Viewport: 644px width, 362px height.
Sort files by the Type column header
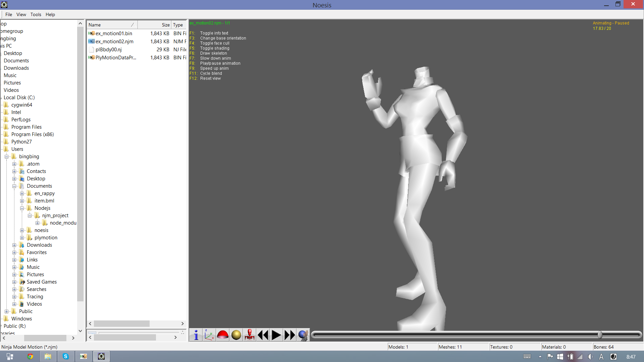(179, 25)
